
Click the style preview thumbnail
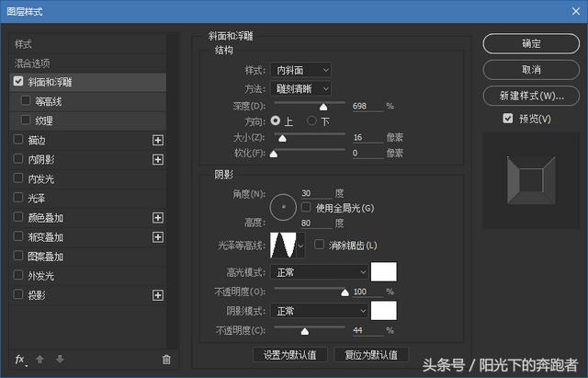531,180
